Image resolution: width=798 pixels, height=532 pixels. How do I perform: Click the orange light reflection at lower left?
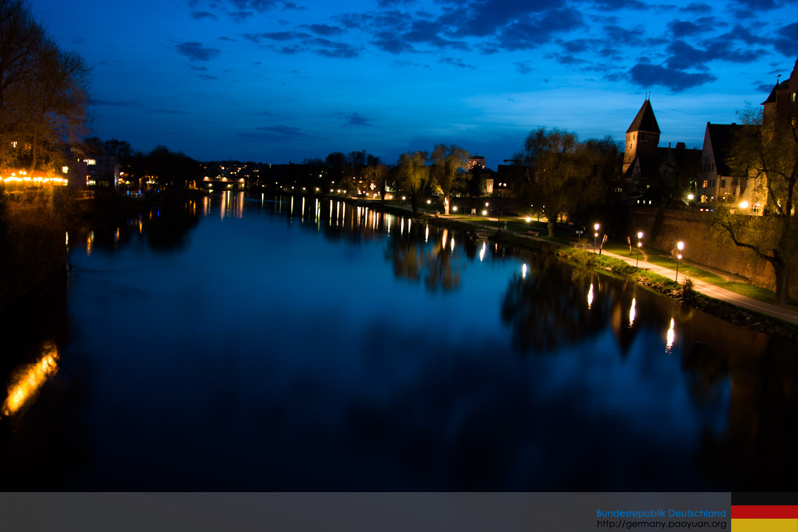pos(31,379)
